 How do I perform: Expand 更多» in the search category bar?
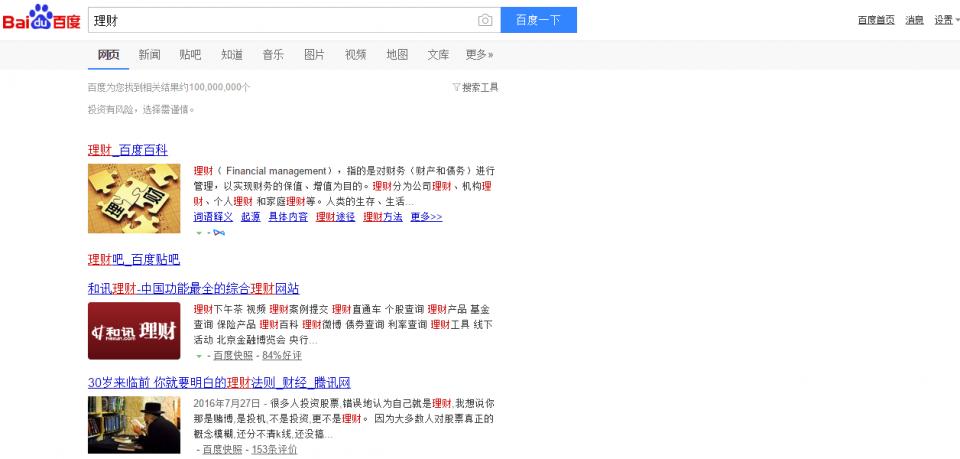[x=479, y=54]
